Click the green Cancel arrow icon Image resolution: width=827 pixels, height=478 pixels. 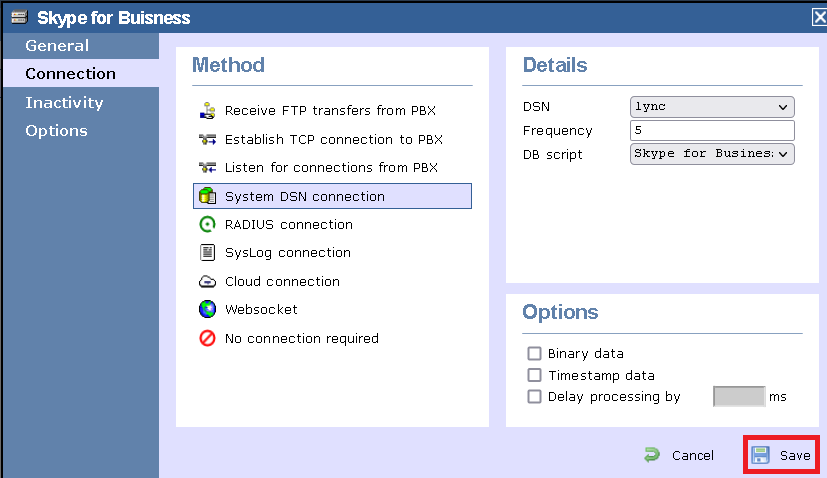(652, 455)
